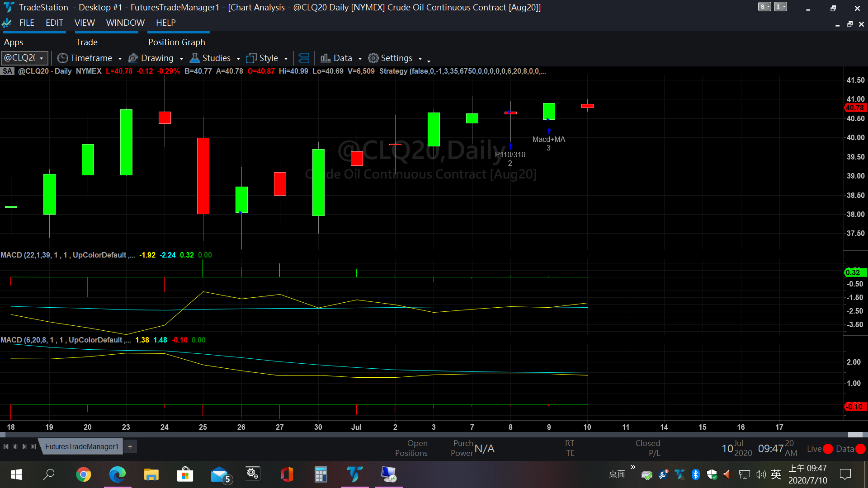The width and height of the screenshot is (868, 488).
Task: Click the Studies label
Action: (x=217, y=58)
